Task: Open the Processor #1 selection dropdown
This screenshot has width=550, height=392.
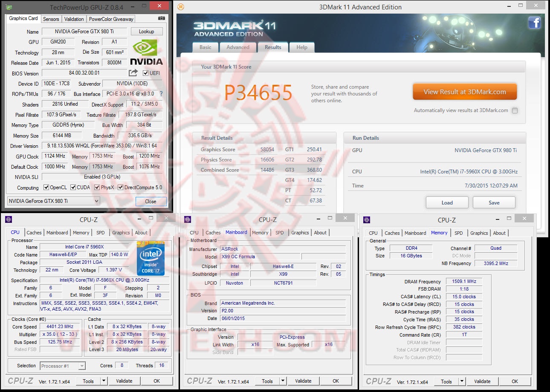Action: 63,366
